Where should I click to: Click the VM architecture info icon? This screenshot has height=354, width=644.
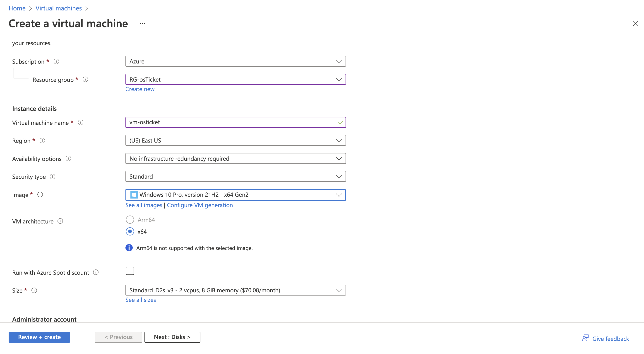60,221
